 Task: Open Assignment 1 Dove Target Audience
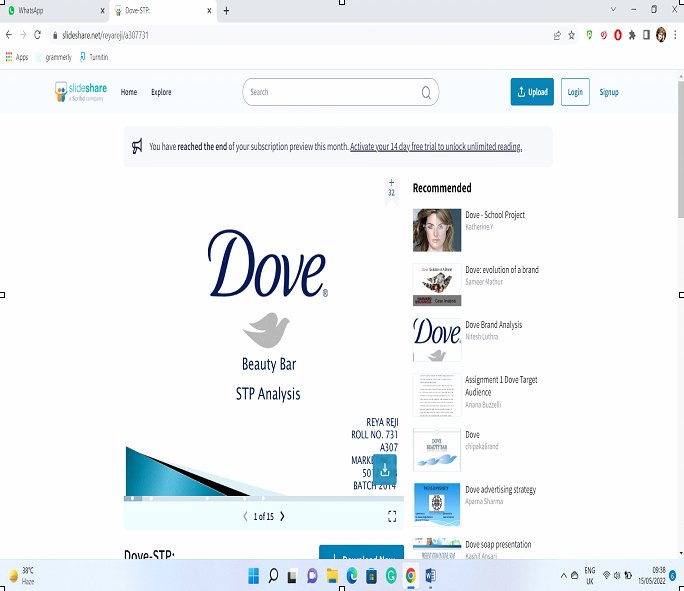(x=501, y=386)
